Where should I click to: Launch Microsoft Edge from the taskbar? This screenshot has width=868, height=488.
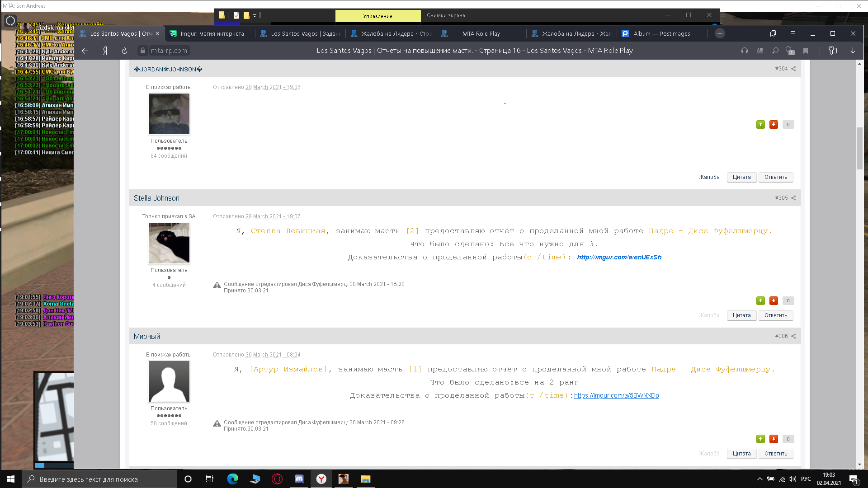coord(232,479)
